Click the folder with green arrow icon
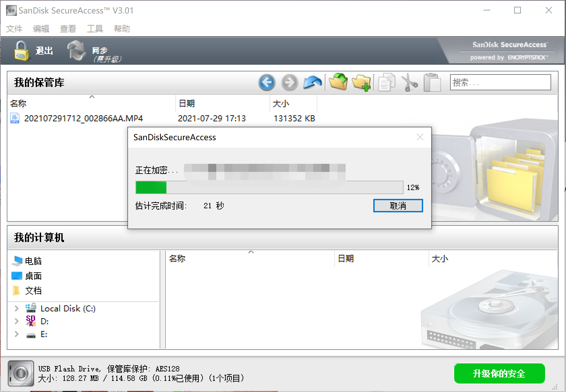The width and height of the screenshot is (566, 392). (338, 82)
